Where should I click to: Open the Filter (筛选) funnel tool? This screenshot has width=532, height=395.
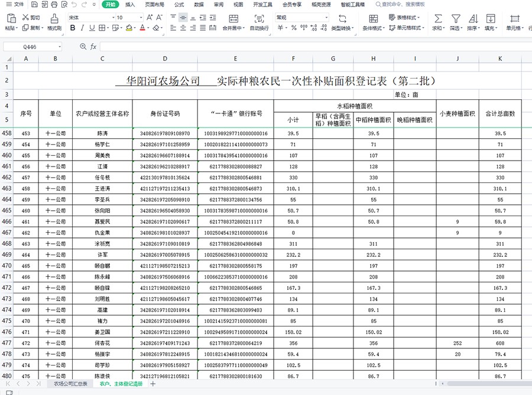pyautogui.click(x=455, y=18)
